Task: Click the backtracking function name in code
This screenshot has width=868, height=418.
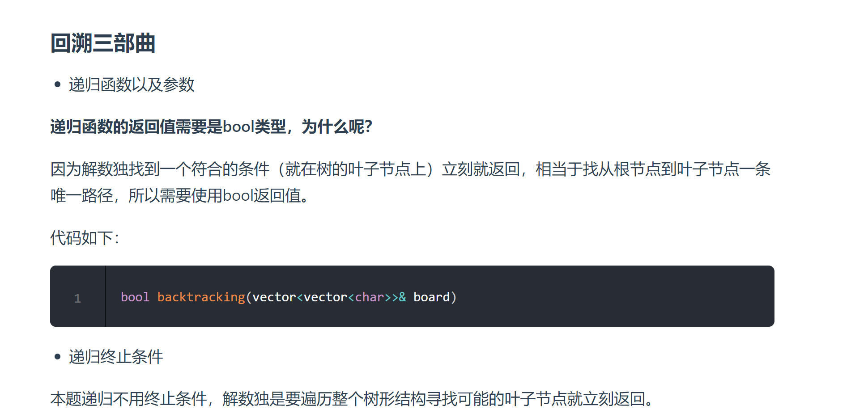Action: point(201,297)
